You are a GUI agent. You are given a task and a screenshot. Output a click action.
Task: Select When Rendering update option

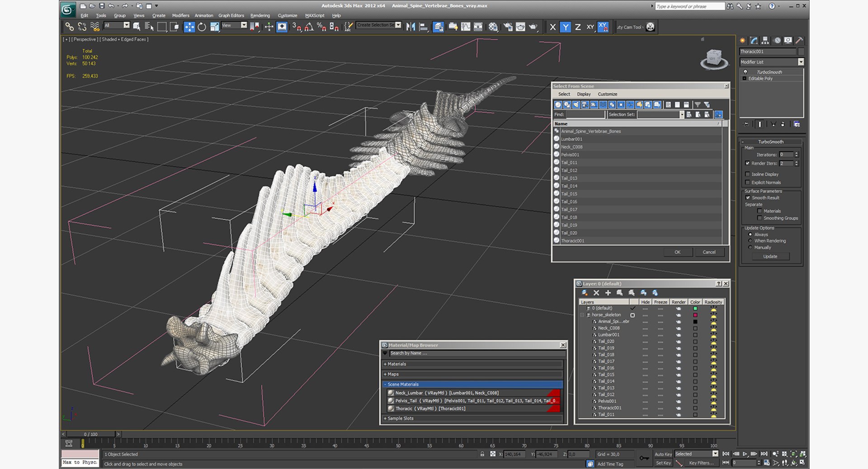[x=750, y=241]
